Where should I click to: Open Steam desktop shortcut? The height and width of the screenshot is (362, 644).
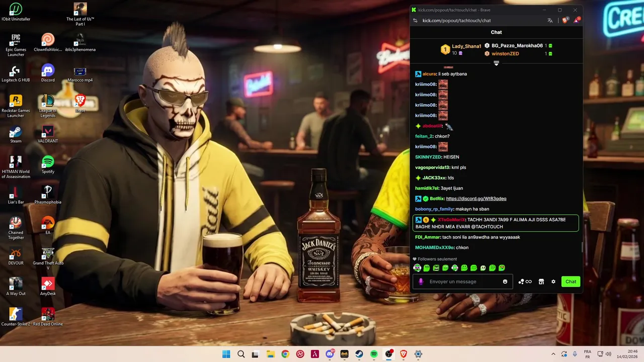tap(16, 134)
